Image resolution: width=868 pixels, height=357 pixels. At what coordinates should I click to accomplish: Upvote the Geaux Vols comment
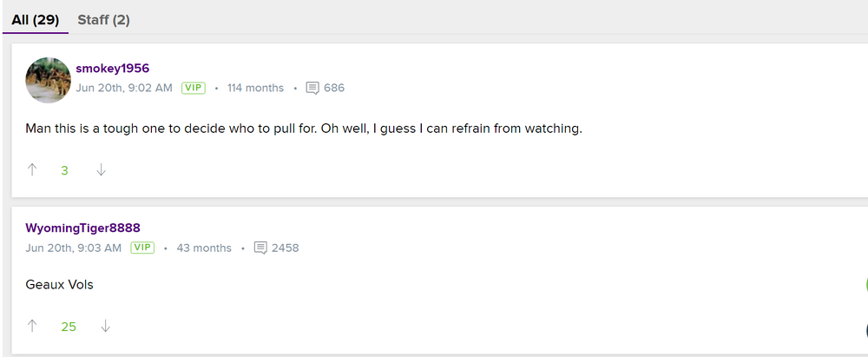pyautogui.click(x=33, y=327)
